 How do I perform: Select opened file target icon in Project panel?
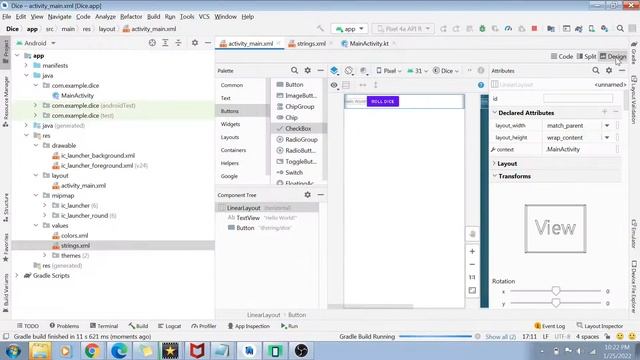tap(152, 43)
